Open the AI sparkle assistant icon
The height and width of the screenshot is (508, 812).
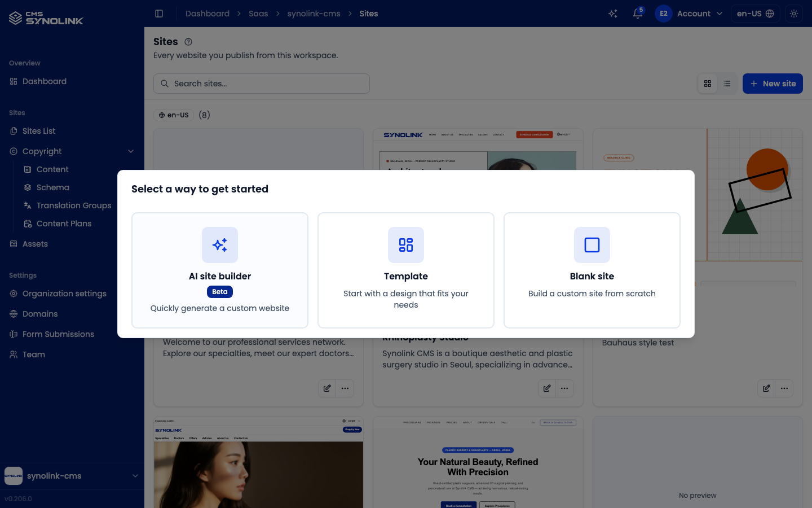click(x=613, y=14)
